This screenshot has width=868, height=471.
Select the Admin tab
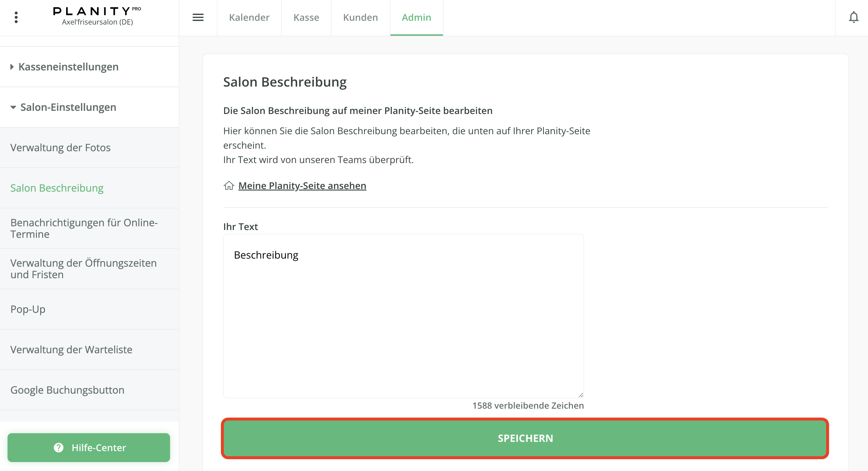pos(416,18)
